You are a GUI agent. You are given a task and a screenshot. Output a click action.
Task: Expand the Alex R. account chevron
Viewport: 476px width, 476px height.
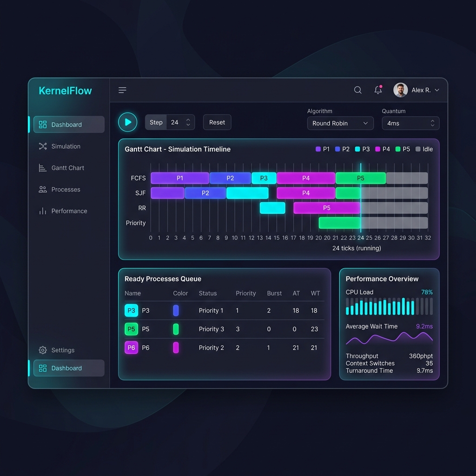click(437, 90)
